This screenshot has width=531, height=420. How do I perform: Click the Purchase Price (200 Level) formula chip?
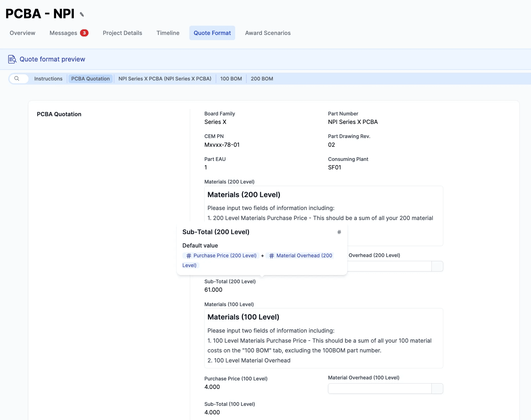click(221, 255)
